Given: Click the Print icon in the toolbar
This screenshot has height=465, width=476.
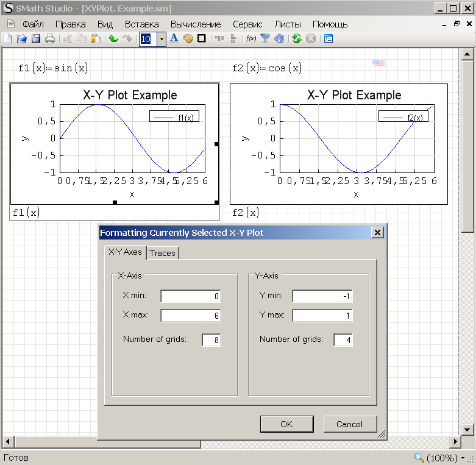Looking at the screenshot, I should point(50,39).
